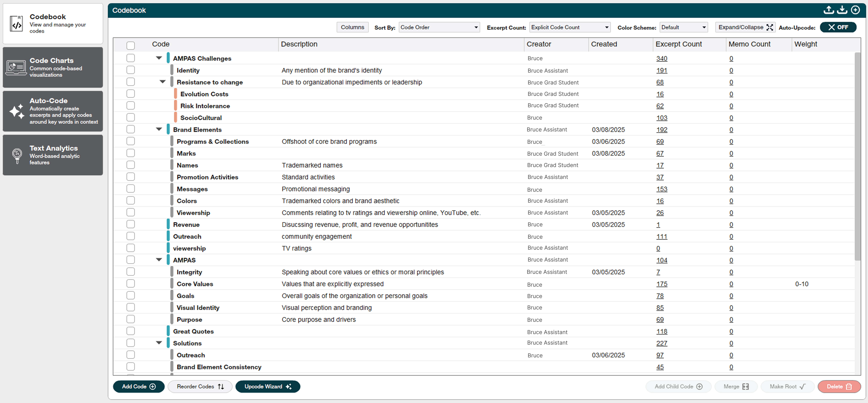The width and height of the screenshot is (868, 403).
Task: Click the merge icon beside Merge
Action: click(746, 386)
